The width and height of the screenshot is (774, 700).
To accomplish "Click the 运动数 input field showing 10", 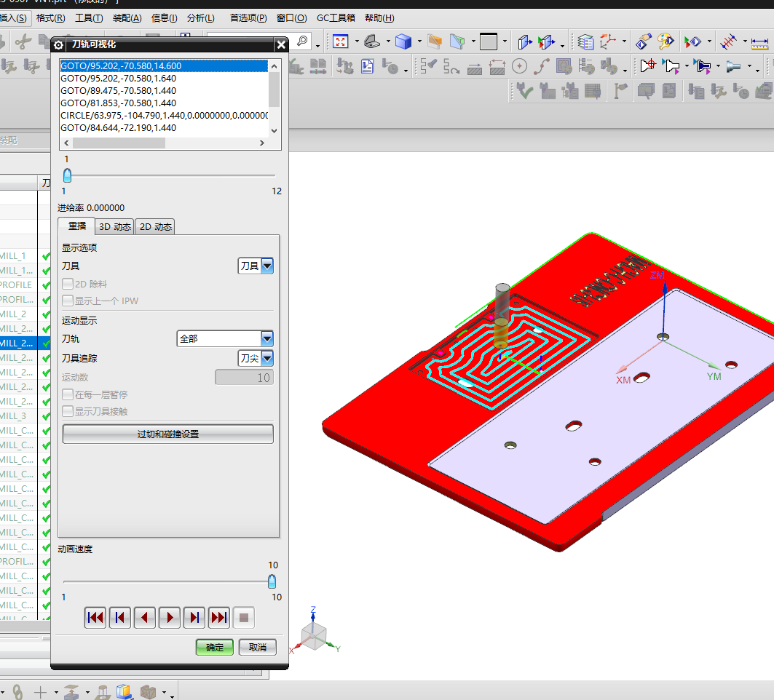I will coord(245,378).
